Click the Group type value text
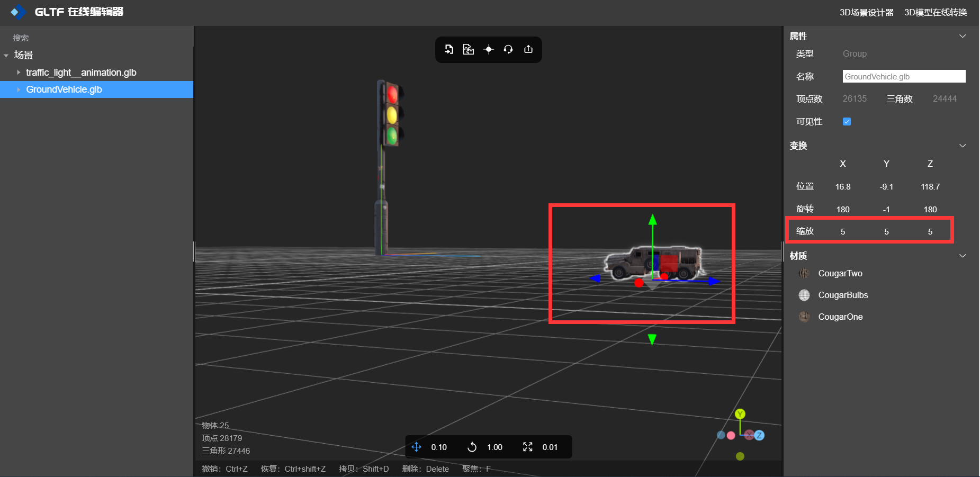 855,54
